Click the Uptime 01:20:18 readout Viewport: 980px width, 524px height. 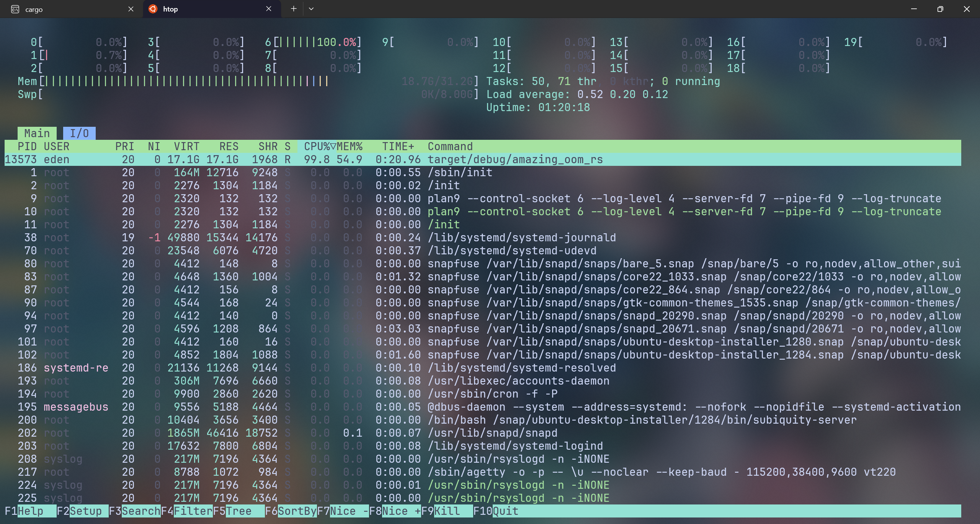[538, 107]
